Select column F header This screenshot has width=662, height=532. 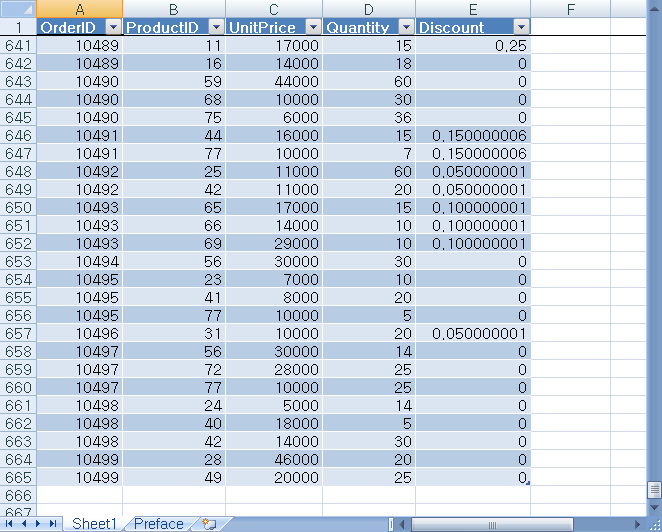(x=570, y=9)
